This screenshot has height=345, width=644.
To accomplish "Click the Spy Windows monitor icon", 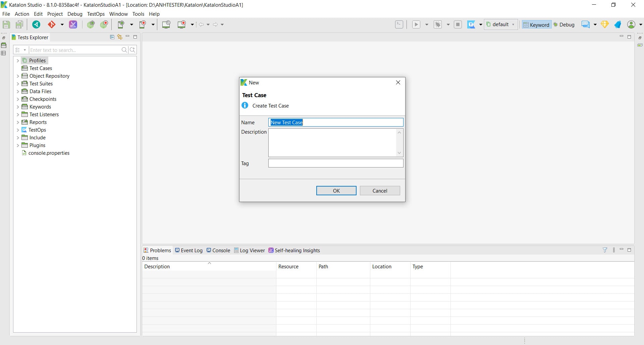I will coord(166,24).
